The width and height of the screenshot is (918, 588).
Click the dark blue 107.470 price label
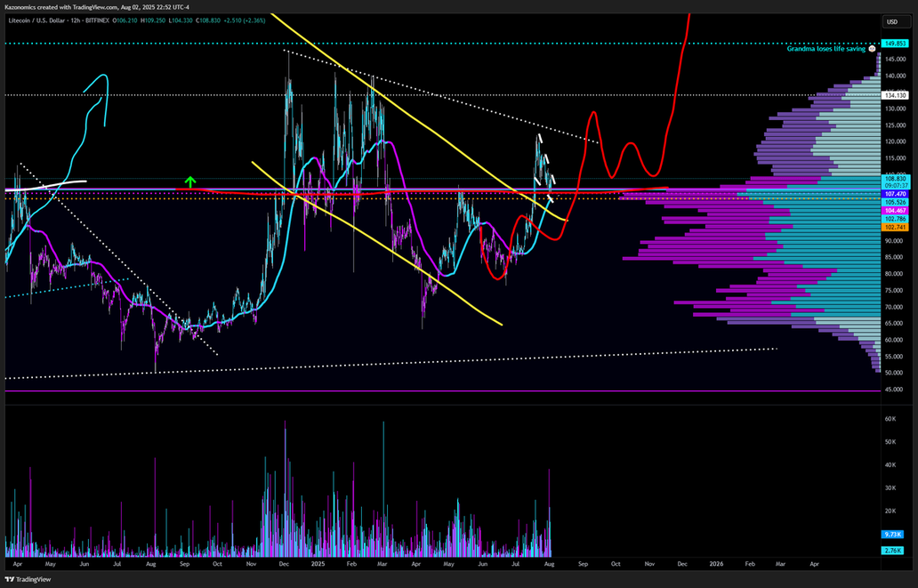[x=895, y=193]
